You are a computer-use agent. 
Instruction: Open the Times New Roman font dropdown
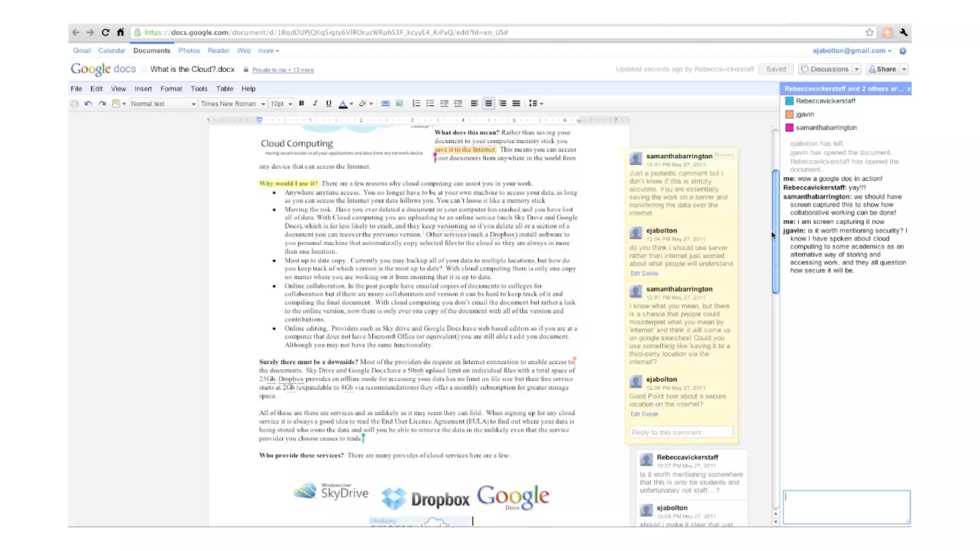pyautogui.click(x=233, y=104)
